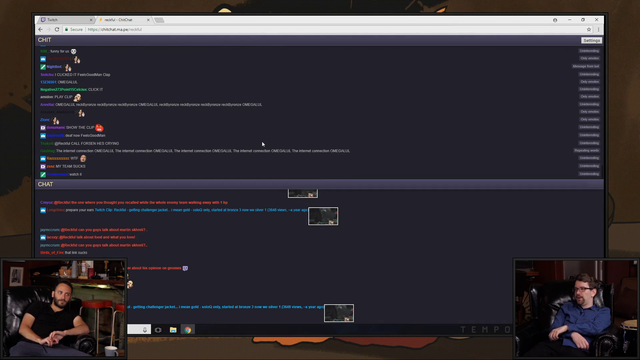Go back using the browser back arrow

40,29
